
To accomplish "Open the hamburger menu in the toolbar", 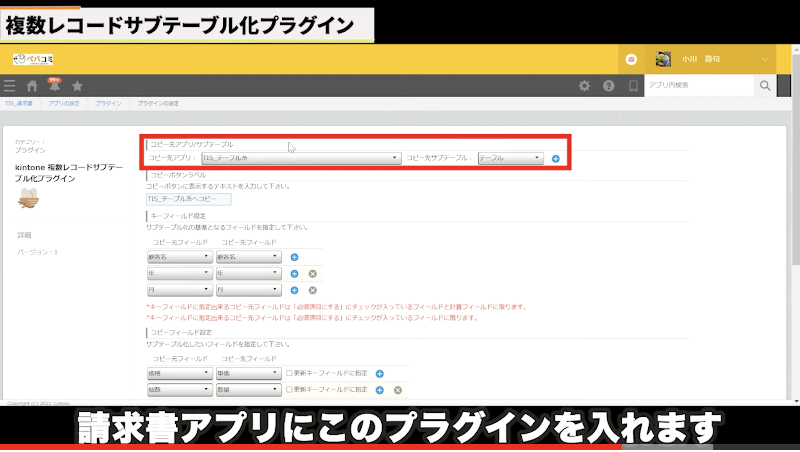I will [10, 86].
